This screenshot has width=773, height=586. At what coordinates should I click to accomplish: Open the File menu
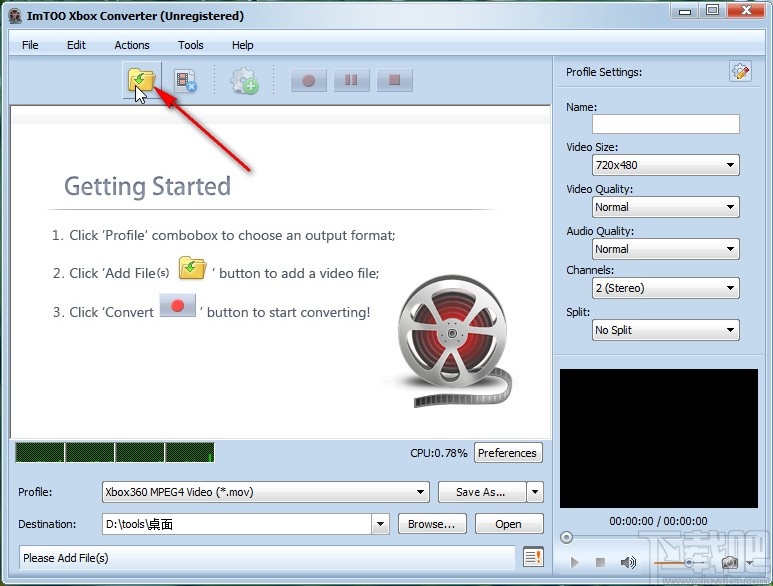(x=30, y=45)
